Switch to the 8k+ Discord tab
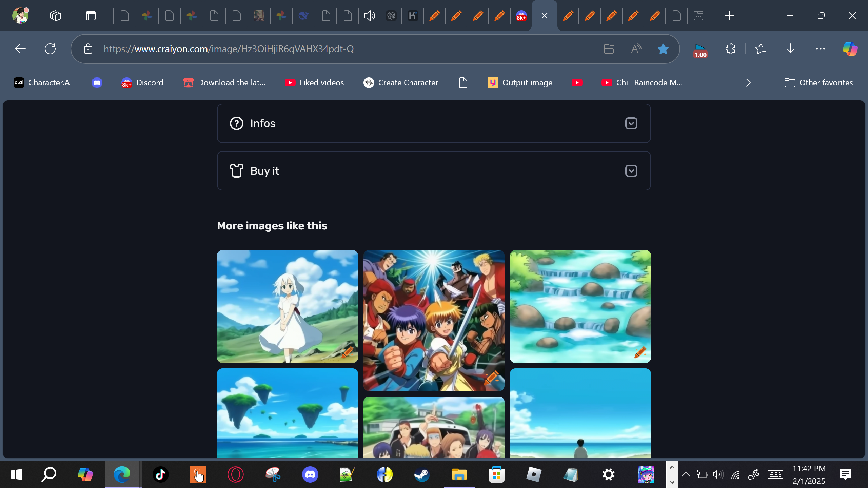This screenshot has height=488, width=868. pos(521,16)
